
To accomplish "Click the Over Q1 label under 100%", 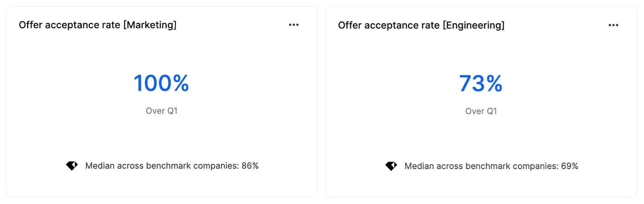I will click(x=161, y=111).
